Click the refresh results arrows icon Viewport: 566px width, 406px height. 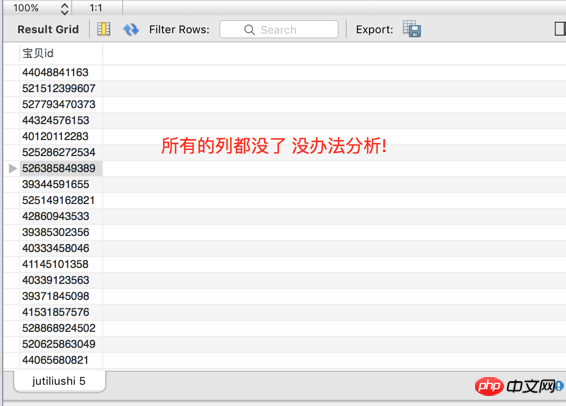(x=131, y=29)
